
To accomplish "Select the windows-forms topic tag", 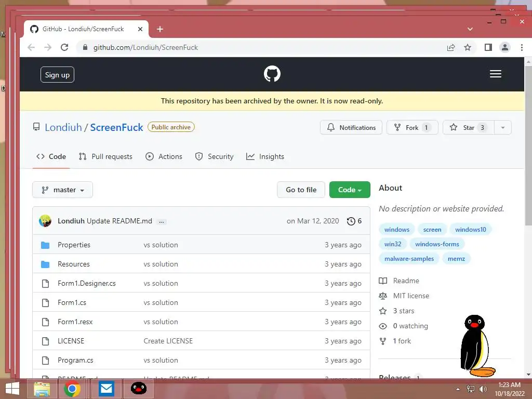I will tap(437, 244).
